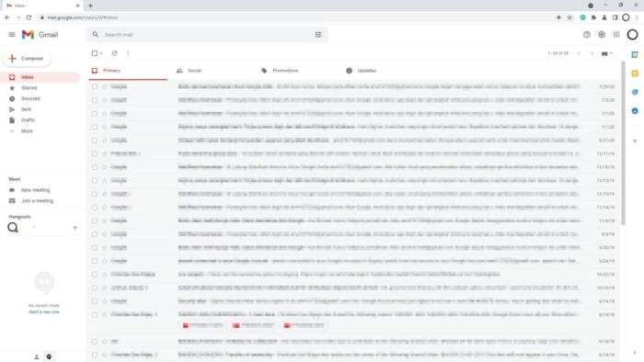Viewport: 644px width, 362px height.
Task: Tick the checkbox on first email row
Action: click(95, 86)
